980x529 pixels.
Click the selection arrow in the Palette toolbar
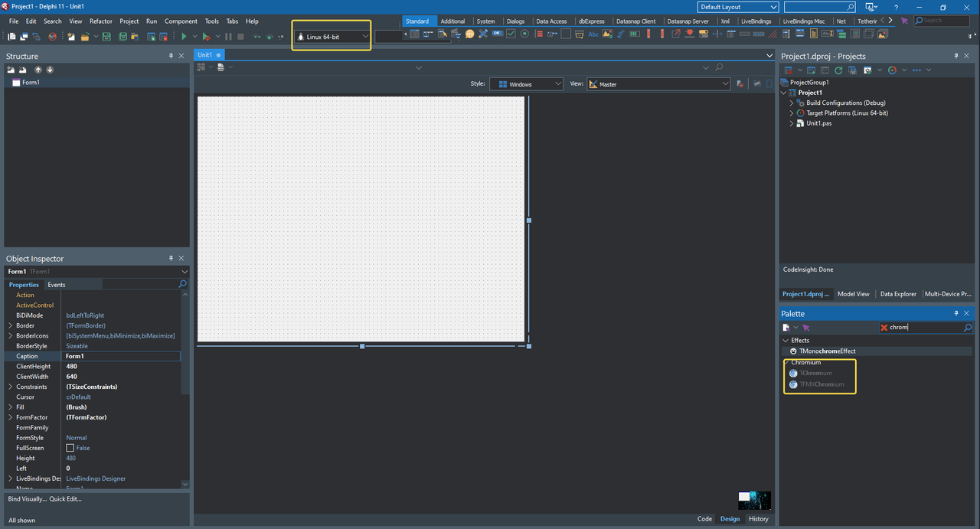806,328
